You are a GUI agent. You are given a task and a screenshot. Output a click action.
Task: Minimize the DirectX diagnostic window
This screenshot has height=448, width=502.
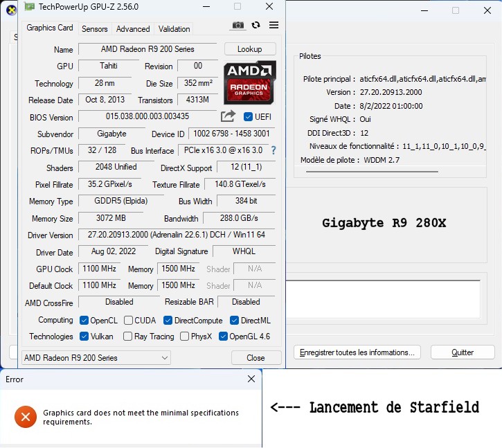(x=424, y=10)
